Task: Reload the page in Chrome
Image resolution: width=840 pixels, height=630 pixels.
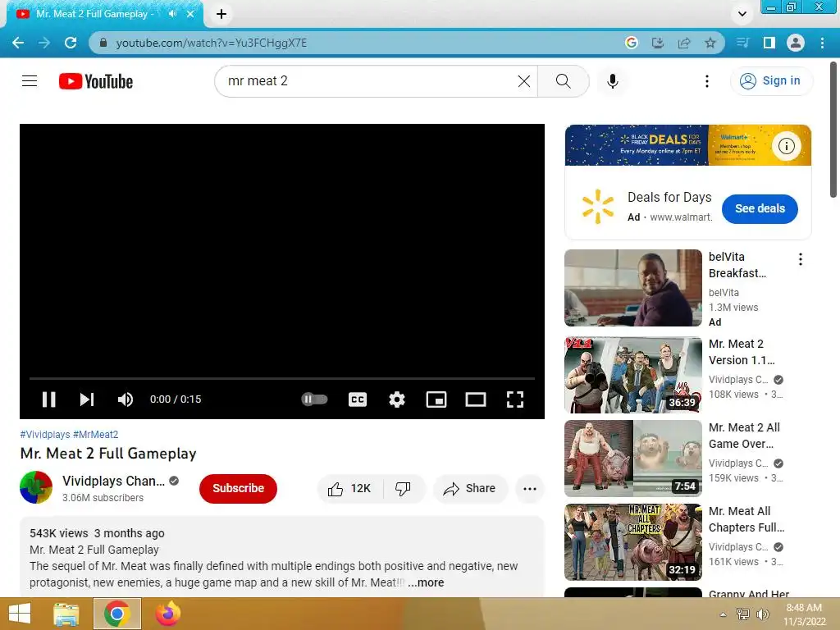Action: tap(71, 43)
